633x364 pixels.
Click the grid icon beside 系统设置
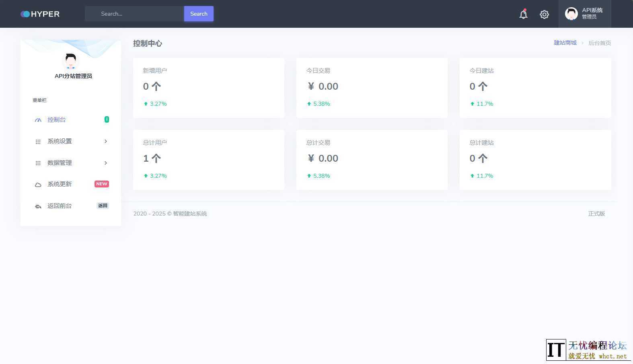tap(38, 142)
